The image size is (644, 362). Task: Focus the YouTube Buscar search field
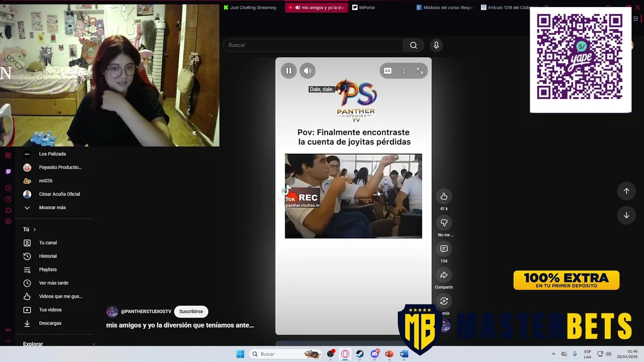click(313, 45)
